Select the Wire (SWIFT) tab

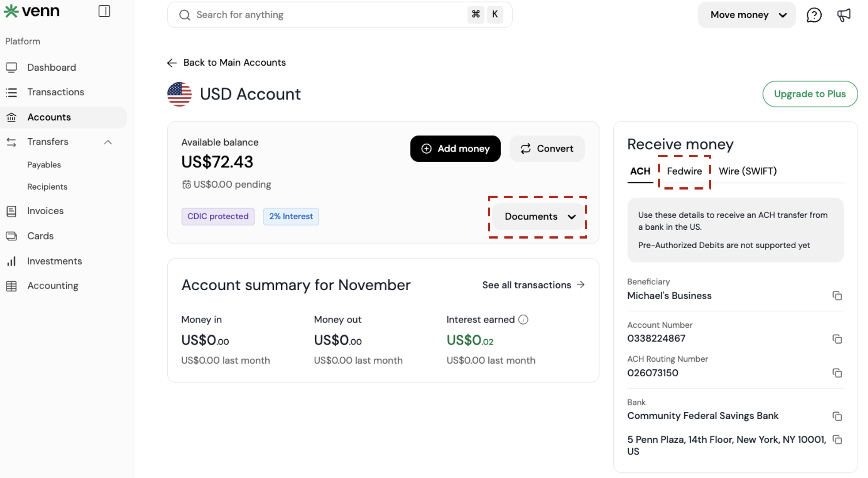pyautogui.click(x=747, y=171)
